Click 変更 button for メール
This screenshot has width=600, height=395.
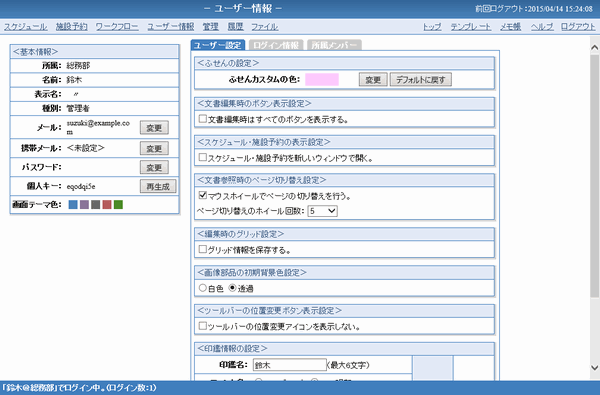click(x=154, y=128)
